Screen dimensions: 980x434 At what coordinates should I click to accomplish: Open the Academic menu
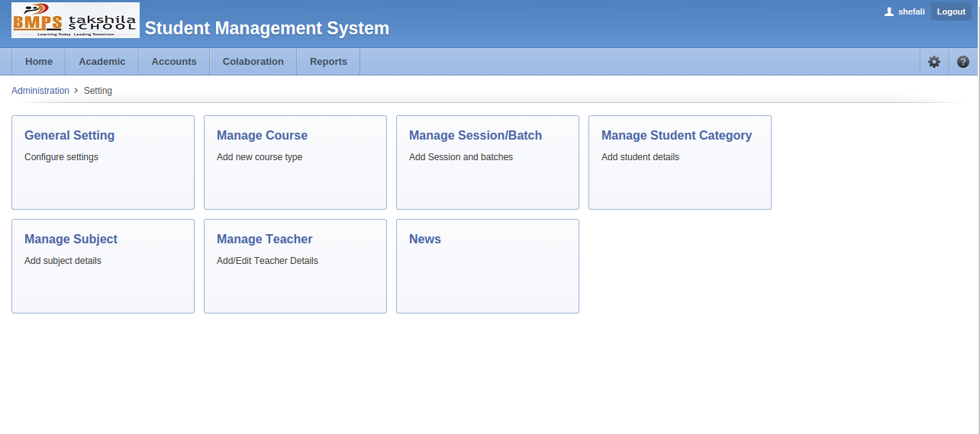point(102,62)
